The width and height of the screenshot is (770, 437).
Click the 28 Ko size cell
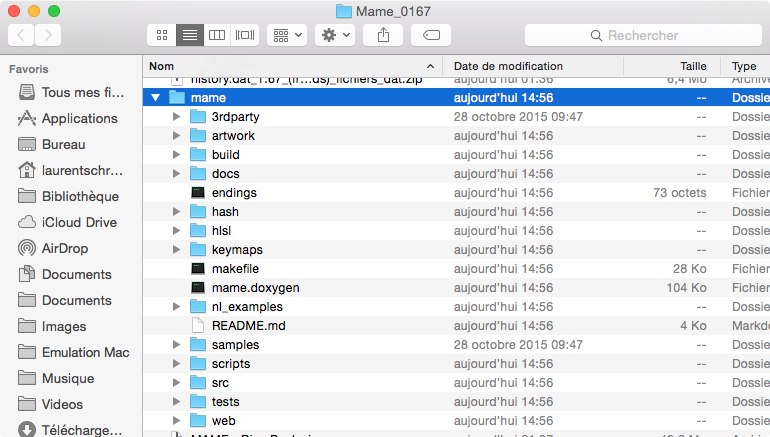click(689, 269)
